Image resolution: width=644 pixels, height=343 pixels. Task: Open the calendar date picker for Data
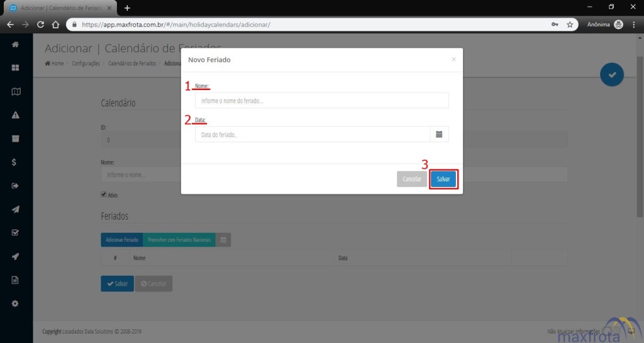[x=439, y=135]
